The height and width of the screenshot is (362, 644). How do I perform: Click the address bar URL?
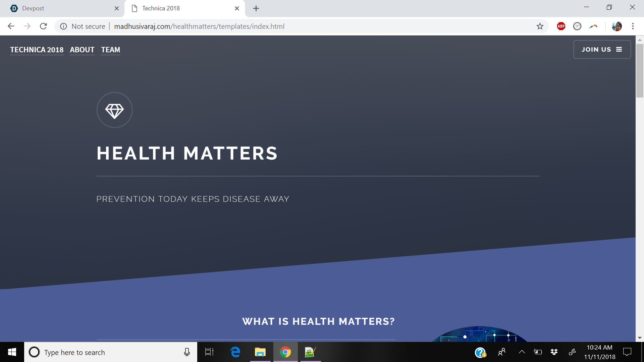(199, 26)
